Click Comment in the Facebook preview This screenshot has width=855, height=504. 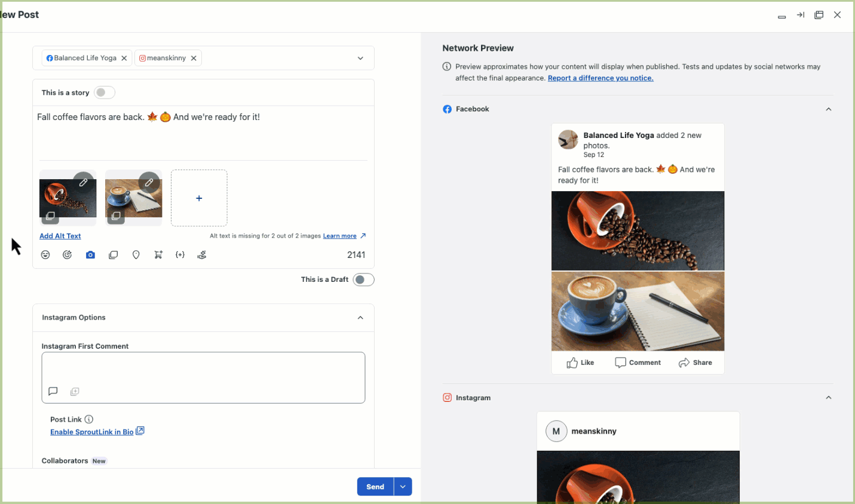pyautogui.click(x=638, y=362)
